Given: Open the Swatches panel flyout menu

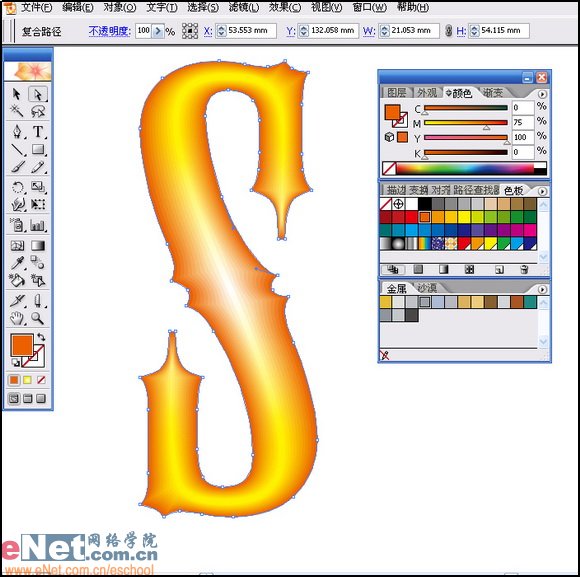Looking at the screenshot, I should click(x=542, y=191).
